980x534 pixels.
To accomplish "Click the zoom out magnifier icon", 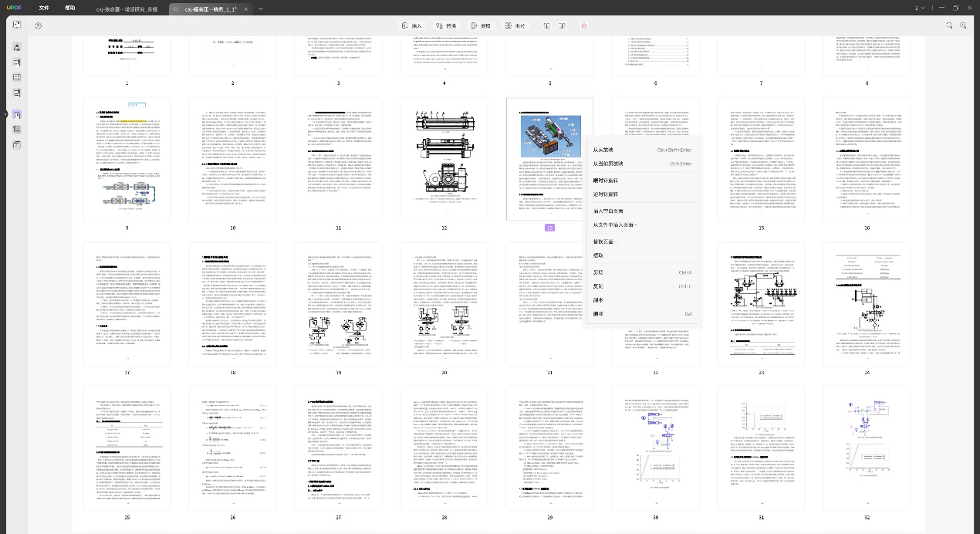I will coord(950,25).
